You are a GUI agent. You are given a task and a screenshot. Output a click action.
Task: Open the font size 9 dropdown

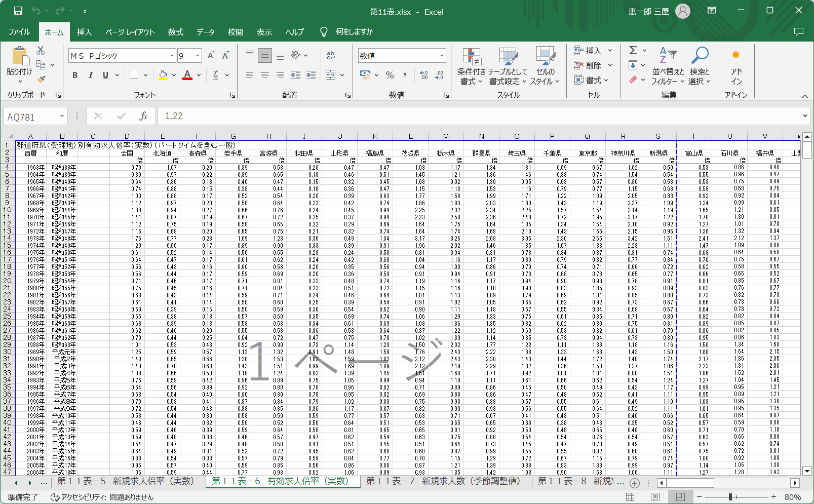point(198,56)
